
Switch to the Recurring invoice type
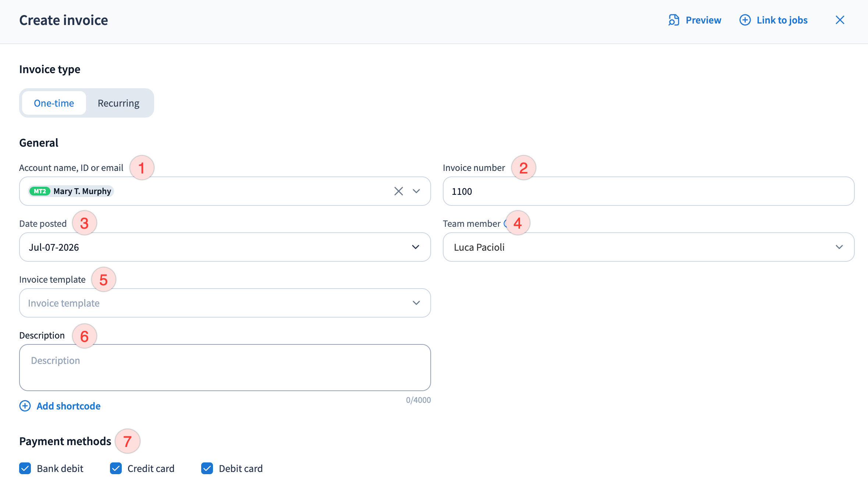point(118,103)
